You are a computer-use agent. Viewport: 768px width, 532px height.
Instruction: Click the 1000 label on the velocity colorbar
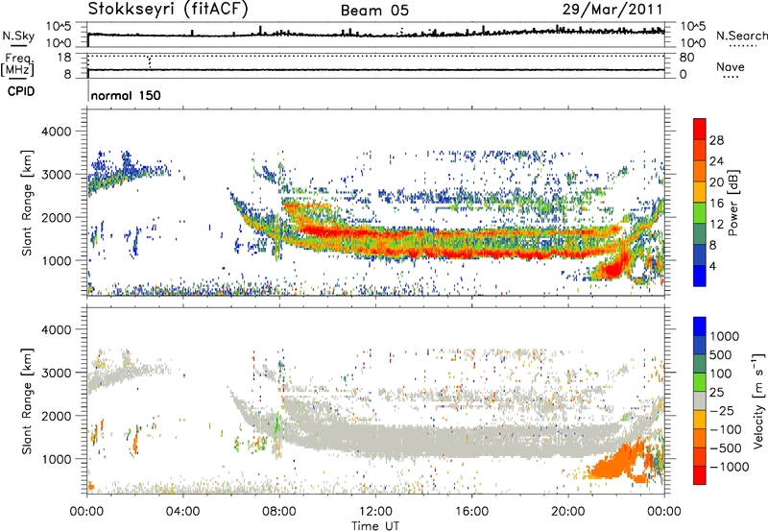(725, 336)
